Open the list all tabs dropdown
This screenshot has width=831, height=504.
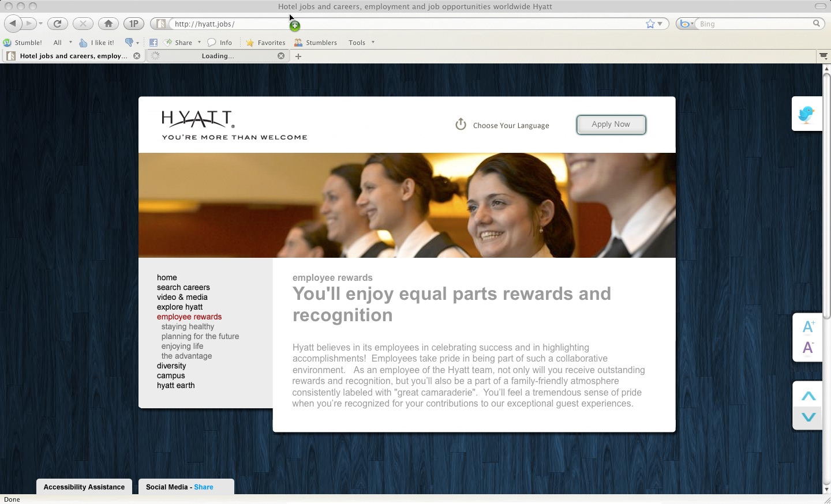(x=823, y=56)
